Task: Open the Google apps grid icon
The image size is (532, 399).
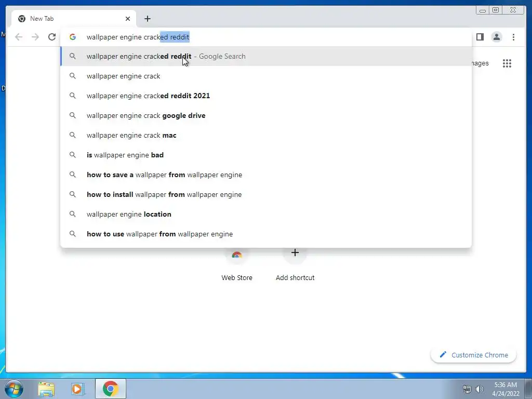Action: click(x=507, y=63)
